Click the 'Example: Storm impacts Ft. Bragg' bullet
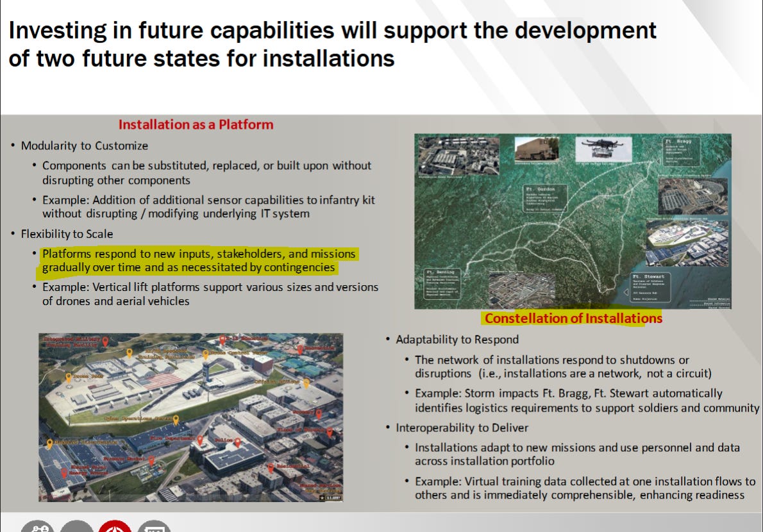 click(587, 400)
